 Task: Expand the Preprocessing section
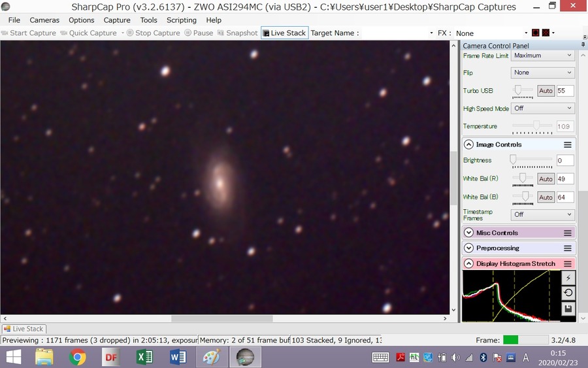click(468, 248)
